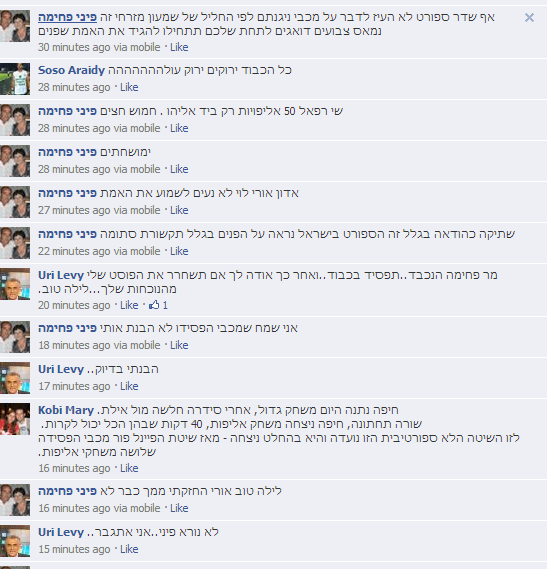Image resolution: width=547 pixels, height=569 pixels.
Task: Like the comment posted 30 minutes ago
Action: tap(179, 48)
